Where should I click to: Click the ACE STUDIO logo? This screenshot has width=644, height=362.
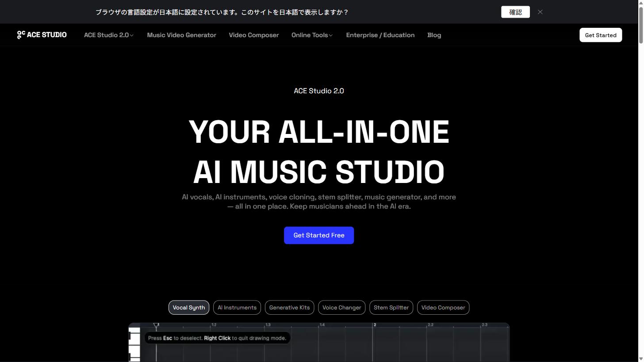pos(42,35)
